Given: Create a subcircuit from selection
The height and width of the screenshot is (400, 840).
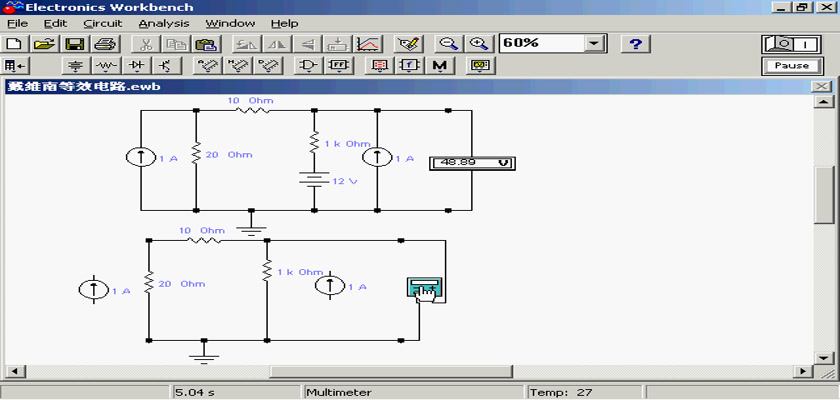Looking at the screenshot, I should (x=338, y=44).
